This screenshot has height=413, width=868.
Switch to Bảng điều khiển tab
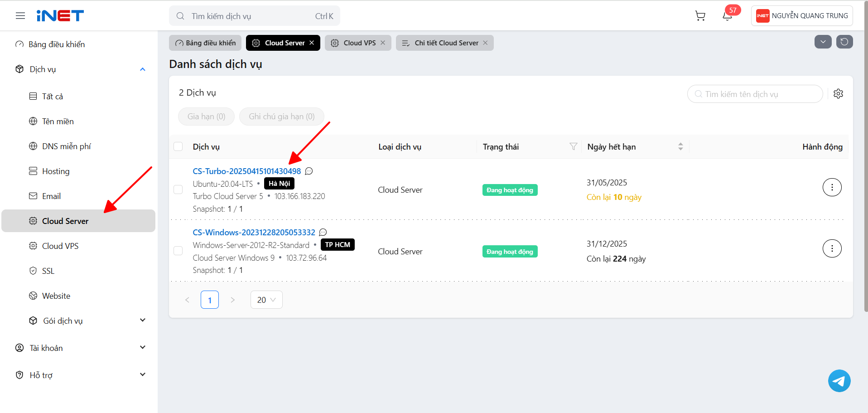pyautogui.click(x=205, y=43)
